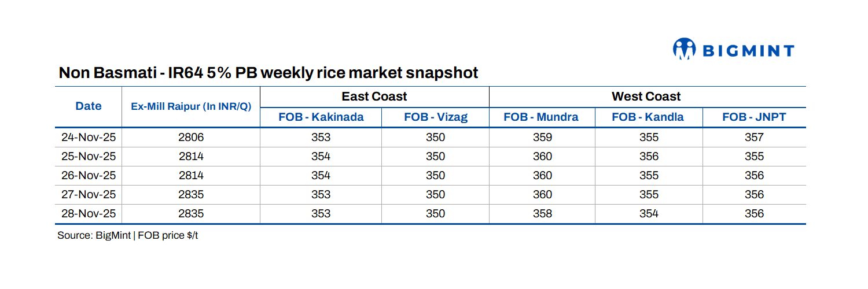Click the FOB - Vizag column header
The width and height of the screenshot is (868, 289).
(436, 117)
